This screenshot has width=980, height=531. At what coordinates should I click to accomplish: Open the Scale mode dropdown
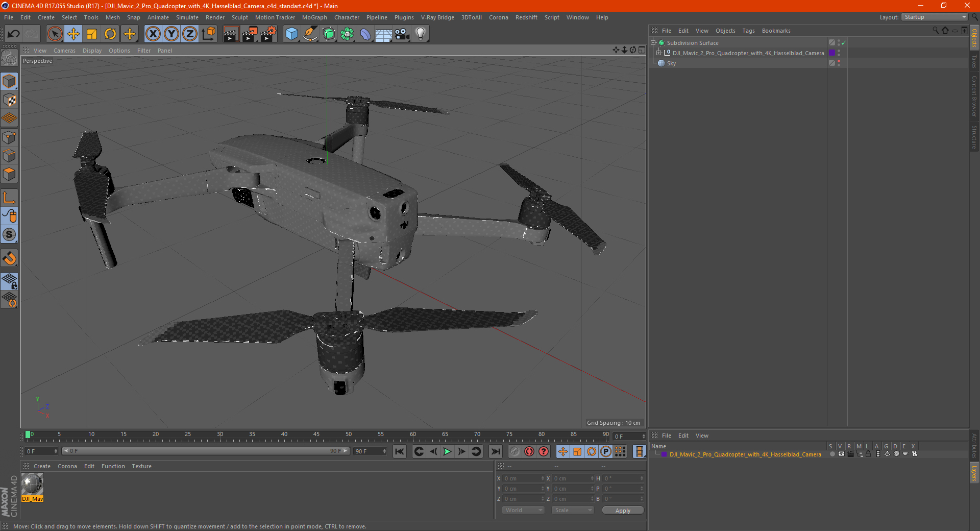pos(573,510)
